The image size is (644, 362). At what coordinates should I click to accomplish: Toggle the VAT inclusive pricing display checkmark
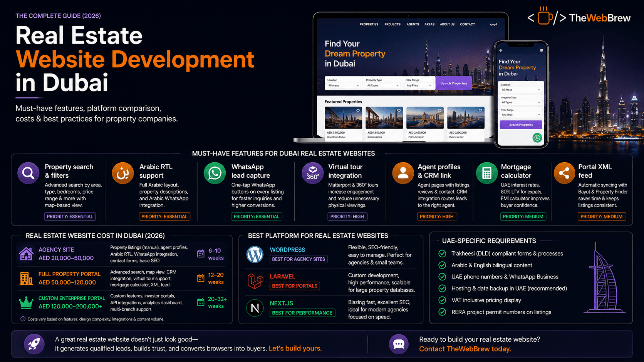(x=442, y=300)
